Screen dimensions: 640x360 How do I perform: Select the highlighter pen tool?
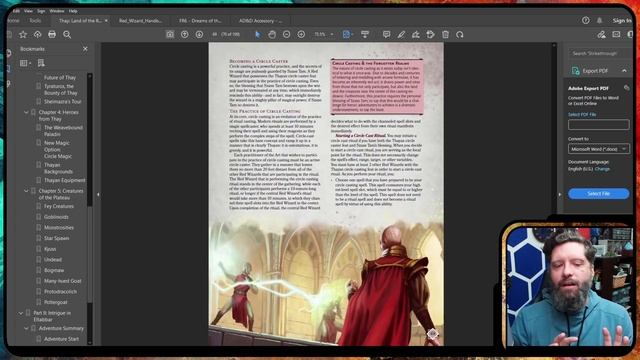401,35
